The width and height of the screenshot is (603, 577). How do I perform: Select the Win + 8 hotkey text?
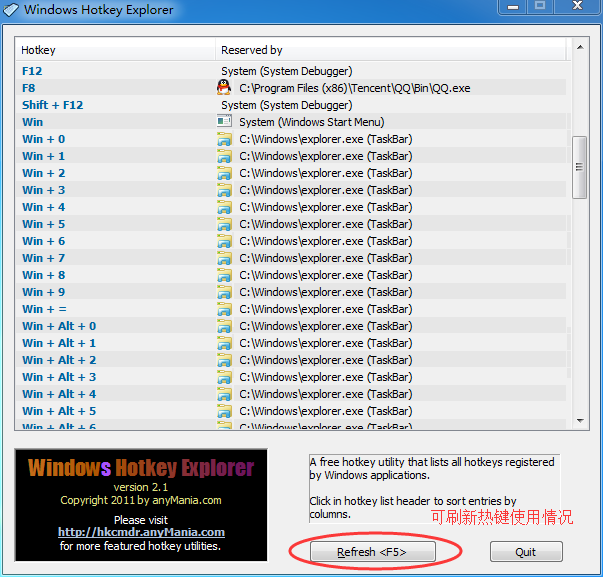coord(43,275)
